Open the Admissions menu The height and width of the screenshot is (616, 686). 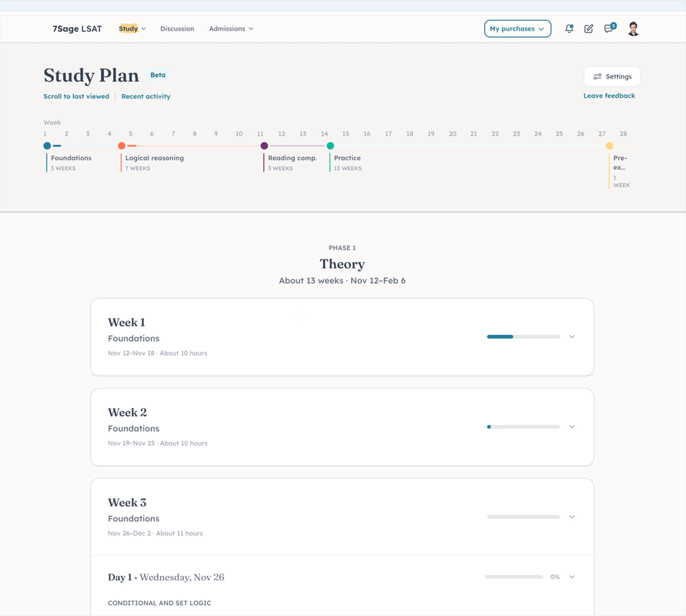(x=231, y=28)
